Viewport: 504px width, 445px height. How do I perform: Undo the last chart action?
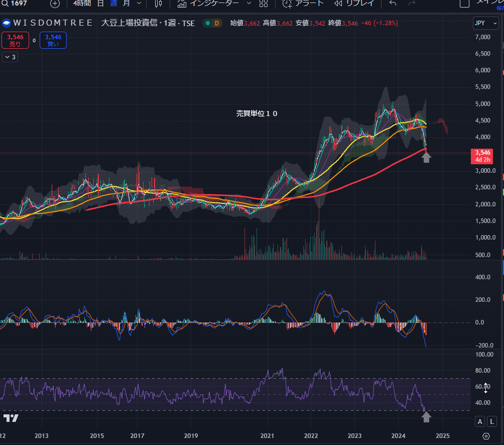(x=393, y=3)
